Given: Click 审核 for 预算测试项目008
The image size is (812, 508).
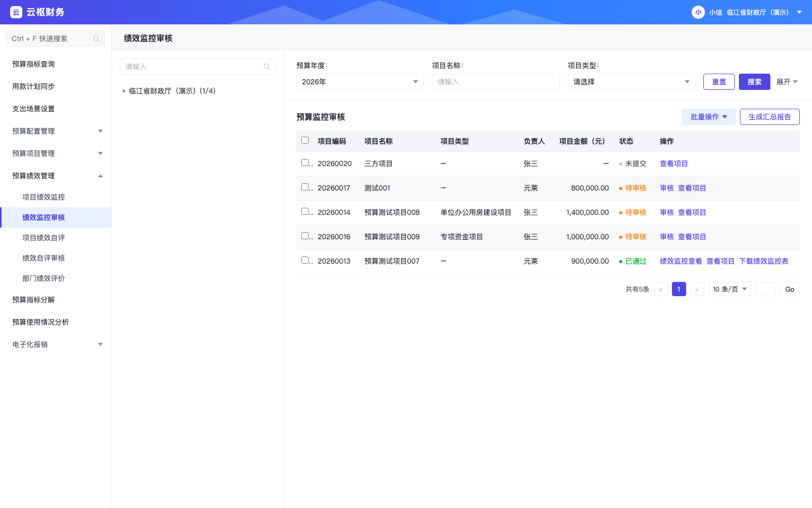Looking at the screenshot, I should click(x=667, y=212).
